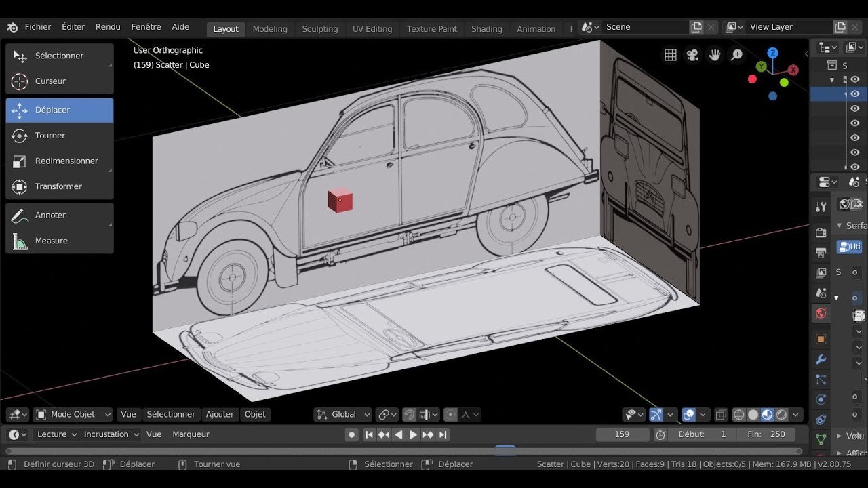Image resolution: width=868 pixels, height=488 pixels.
Task: Open the timeline editor type dropdown
Action: [17, 434]
